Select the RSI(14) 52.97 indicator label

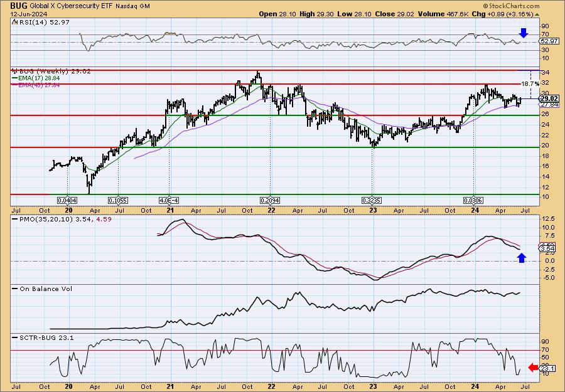point(41,22)
